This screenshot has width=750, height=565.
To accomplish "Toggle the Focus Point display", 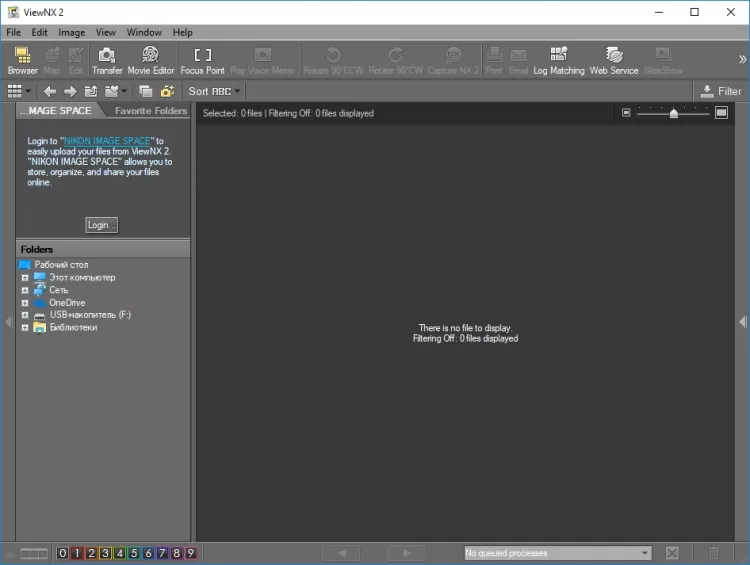I will (202, 61).
